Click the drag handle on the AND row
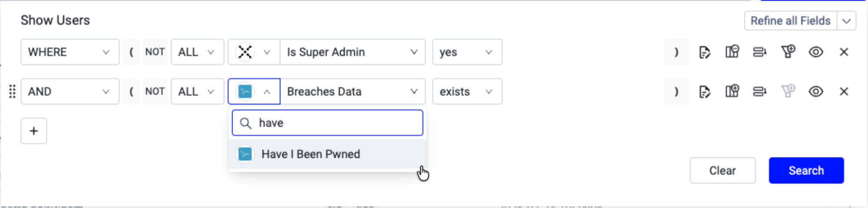The height and width of the screenshot is (208, 868). coord(12,91)
